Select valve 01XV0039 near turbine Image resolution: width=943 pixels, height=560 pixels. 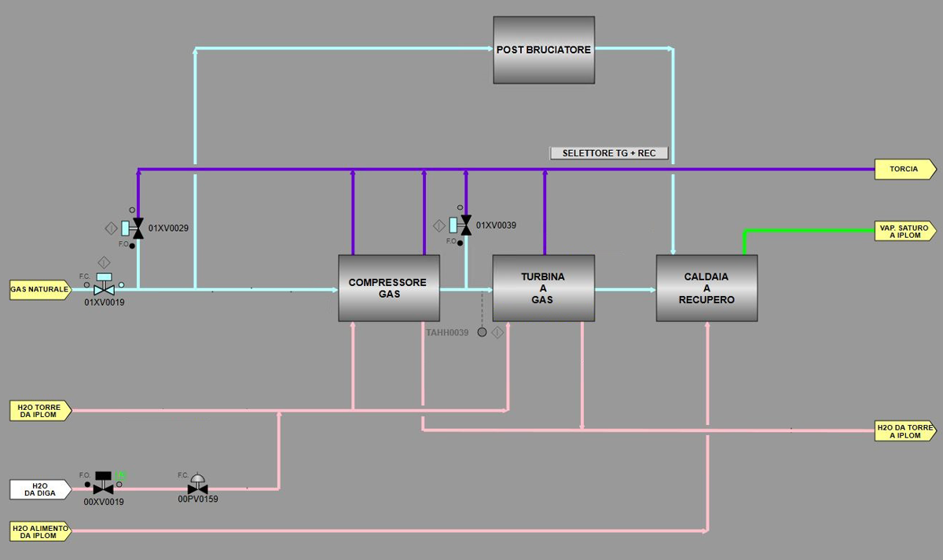pos(466,225)
